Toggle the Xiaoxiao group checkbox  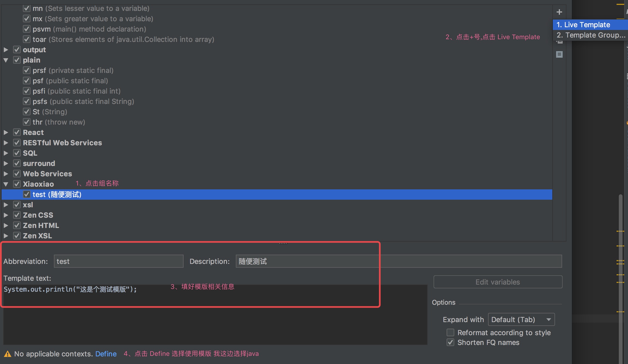tap(17, 184)
